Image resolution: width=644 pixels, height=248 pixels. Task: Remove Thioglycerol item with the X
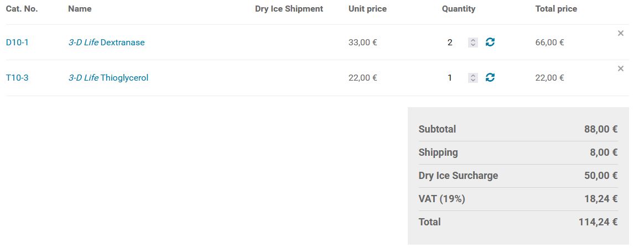(x=620, y=68)
